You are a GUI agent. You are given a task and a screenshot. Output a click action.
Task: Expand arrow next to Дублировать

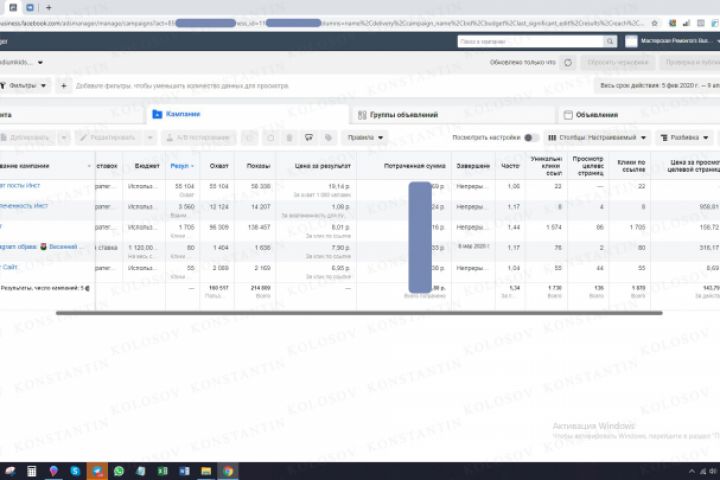(64, 137)
